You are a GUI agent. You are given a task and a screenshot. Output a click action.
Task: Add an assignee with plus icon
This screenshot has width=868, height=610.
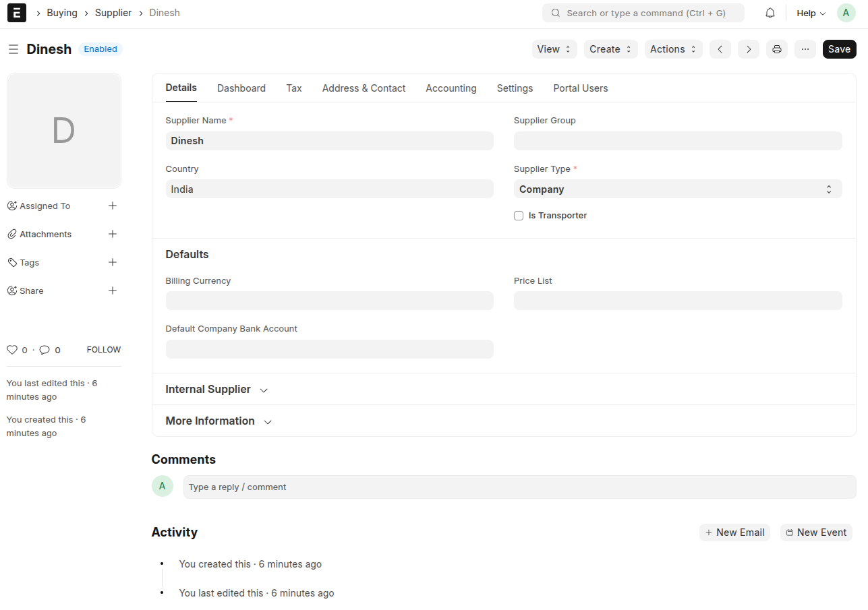point(113,206)
